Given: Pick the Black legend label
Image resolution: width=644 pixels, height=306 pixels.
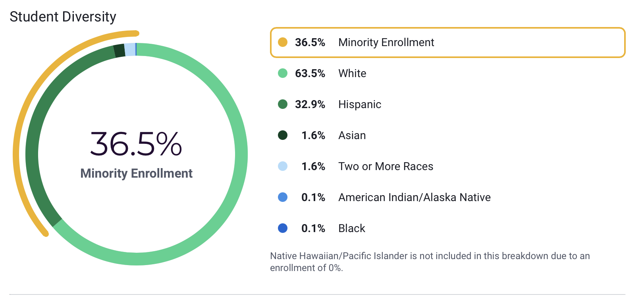Looking at the screenshot, I should coord(351,228).
